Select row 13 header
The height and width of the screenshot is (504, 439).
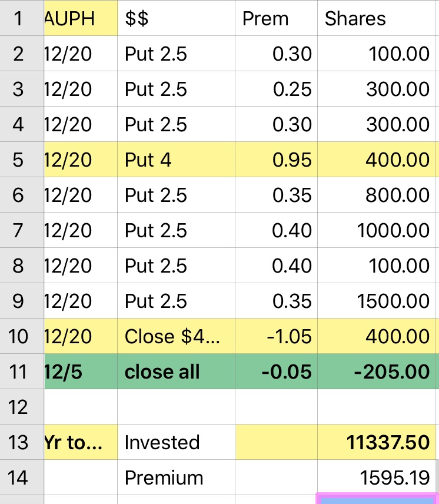(19, 442)
